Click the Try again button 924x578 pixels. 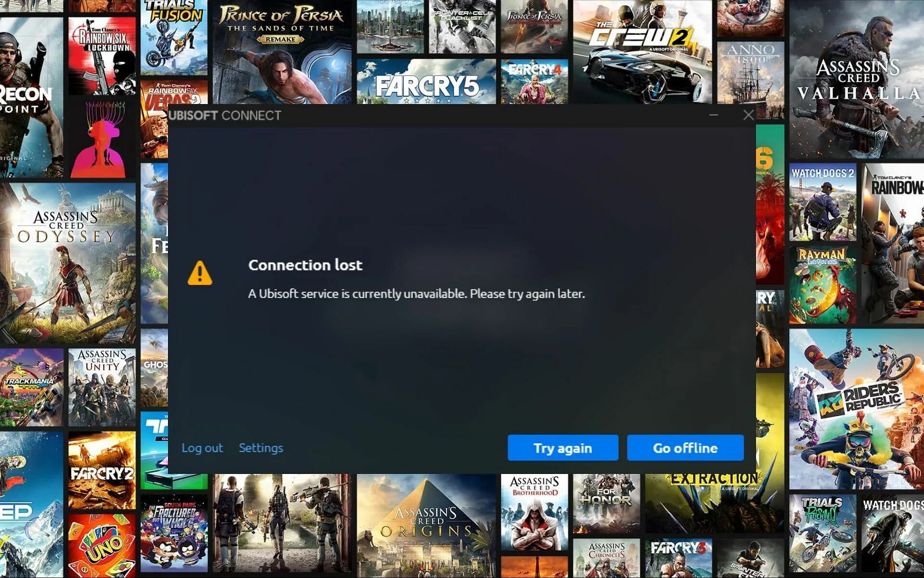click(563, 447)
